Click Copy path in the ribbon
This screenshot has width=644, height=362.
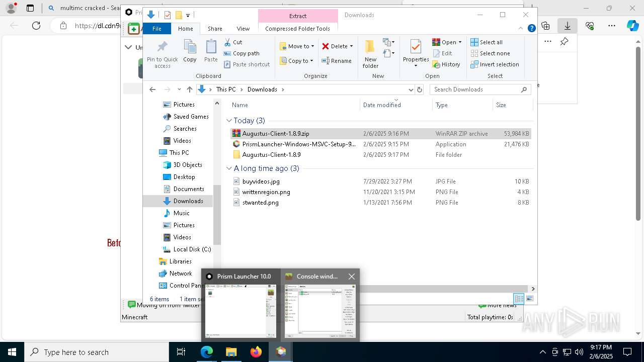242,53
